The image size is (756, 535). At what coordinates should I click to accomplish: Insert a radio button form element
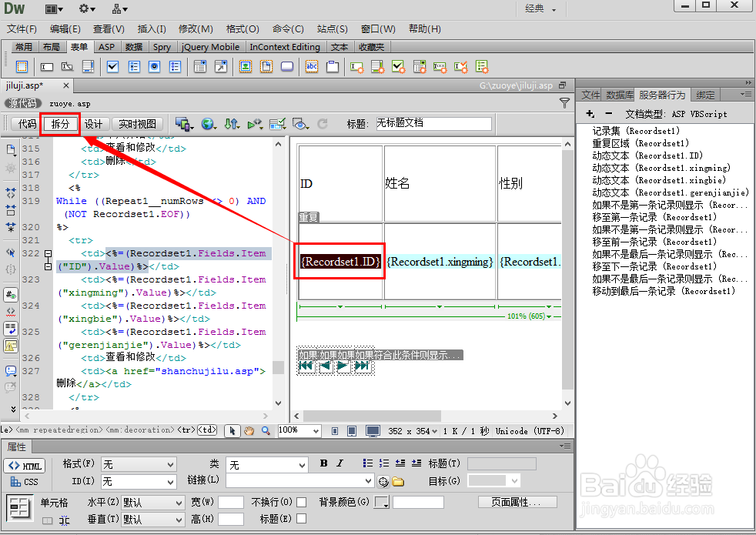154,66
